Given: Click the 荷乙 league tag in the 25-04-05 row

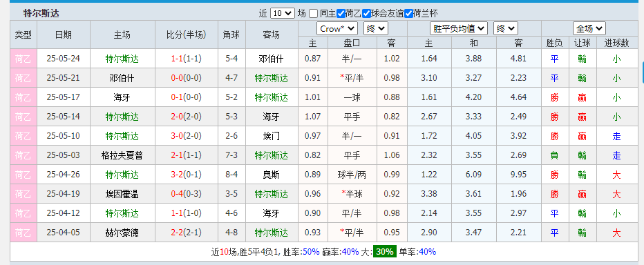Looking at the screenshot, I should [23, 233].
